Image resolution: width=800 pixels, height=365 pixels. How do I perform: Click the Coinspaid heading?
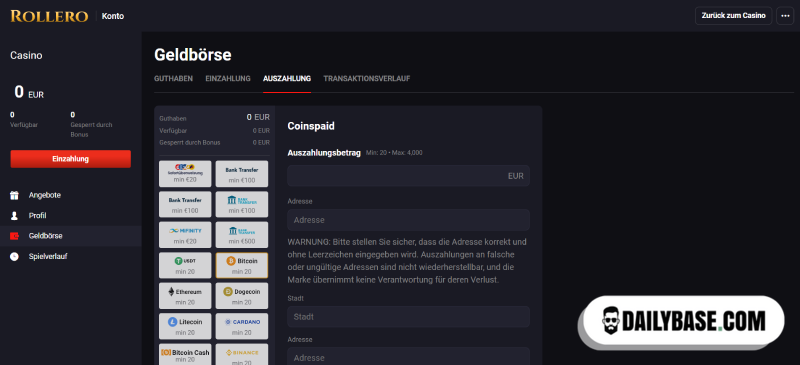tap(311, 126)
